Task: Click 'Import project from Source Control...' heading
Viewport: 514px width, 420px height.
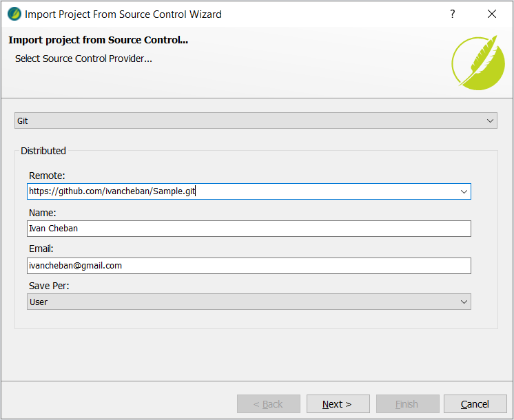Action: click(98, 40)
